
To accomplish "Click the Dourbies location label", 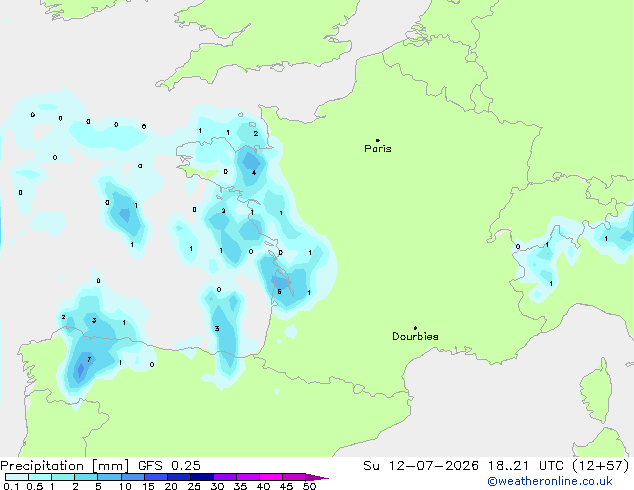I will tap(415, 336).
